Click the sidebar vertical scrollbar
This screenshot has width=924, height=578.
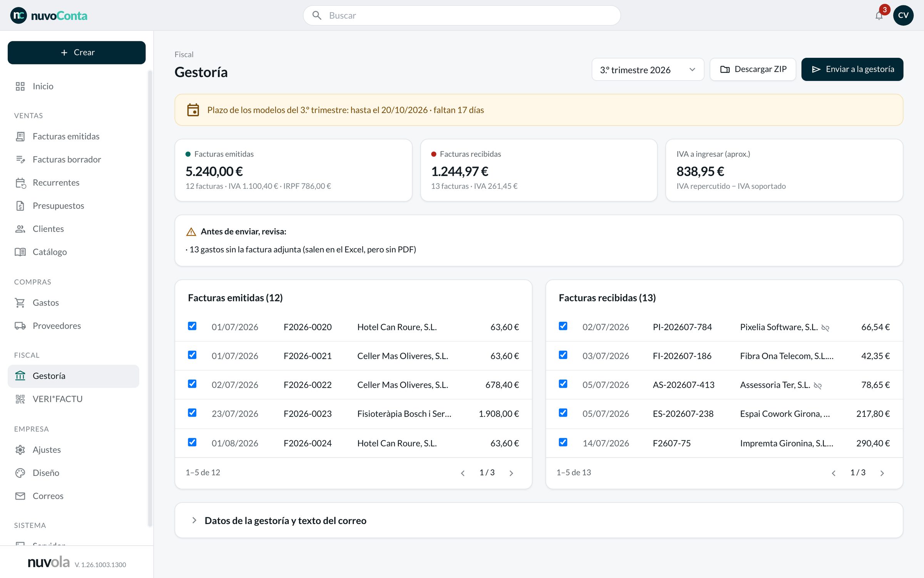tap(150, 298)
